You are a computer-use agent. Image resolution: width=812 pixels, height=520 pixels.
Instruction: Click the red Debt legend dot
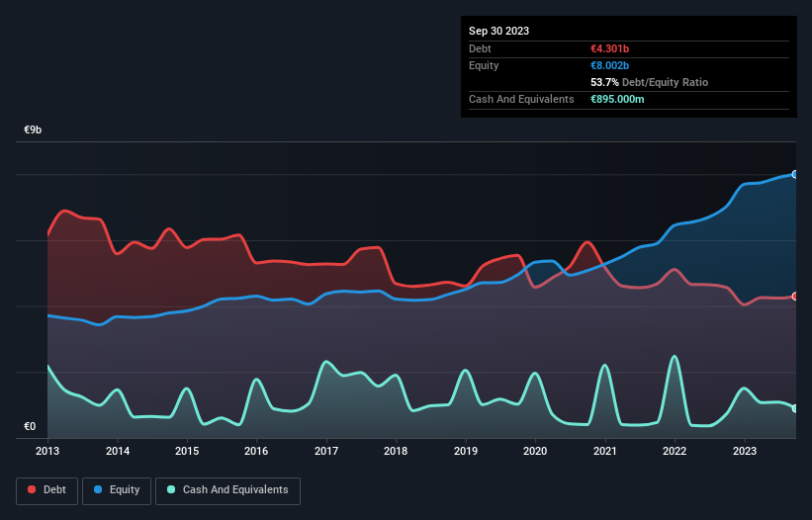click(x=32, y=489)
